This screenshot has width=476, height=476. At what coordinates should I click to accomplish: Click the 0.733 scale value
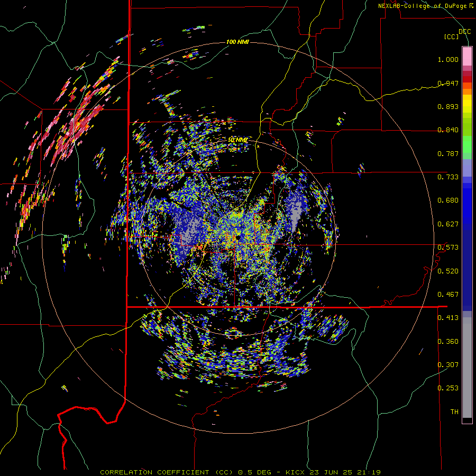point(448,177)
